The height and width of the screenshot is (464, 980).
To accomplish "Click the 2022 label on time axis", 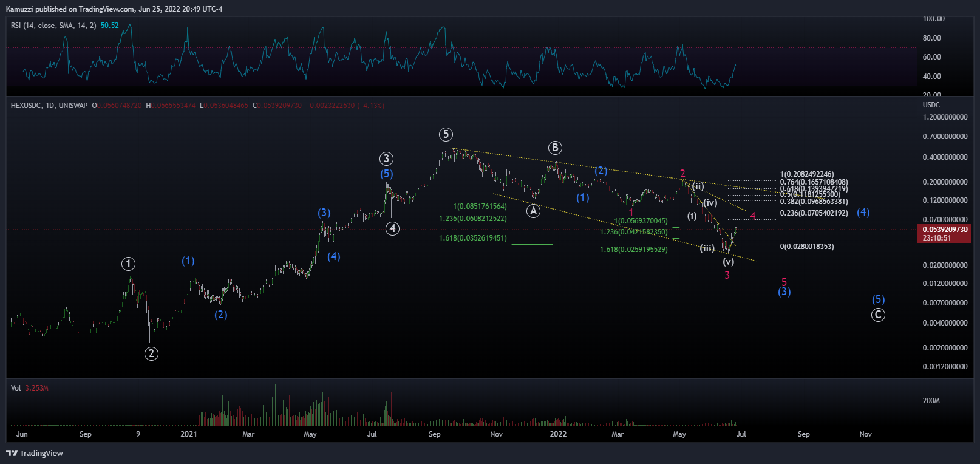I will pyautogui.click(x=558, y=434).
